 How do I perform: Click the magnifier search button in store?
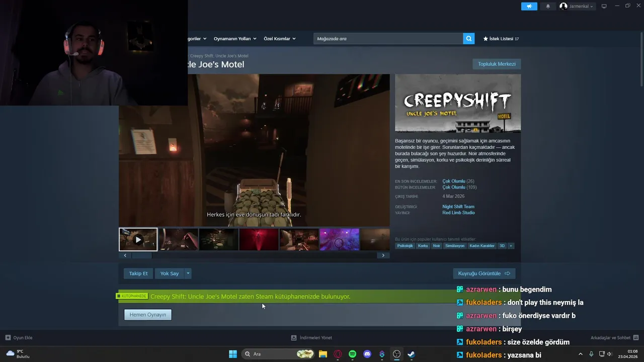tap(469, 39)
